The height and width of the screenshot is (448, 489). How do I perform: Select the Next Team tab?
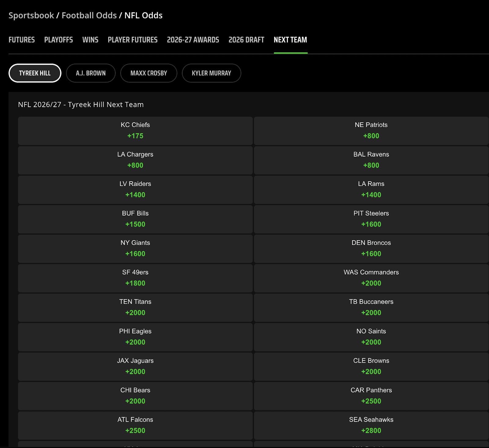290,40
